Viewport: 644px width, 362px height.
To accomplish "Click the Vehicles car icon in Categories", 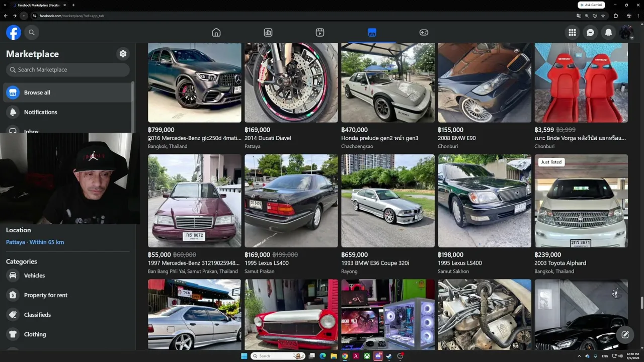I will pos(13,276).
